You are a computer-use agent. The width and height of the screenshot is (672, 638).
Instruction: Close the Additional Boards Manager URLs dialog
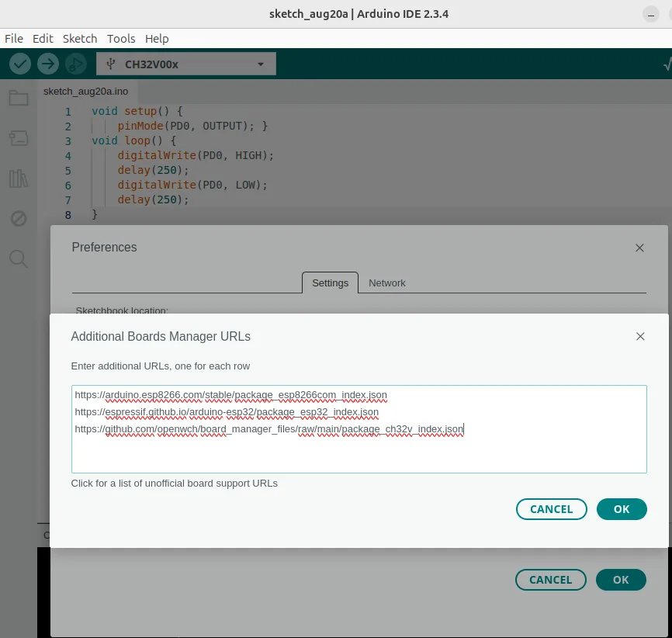point(640,337)
